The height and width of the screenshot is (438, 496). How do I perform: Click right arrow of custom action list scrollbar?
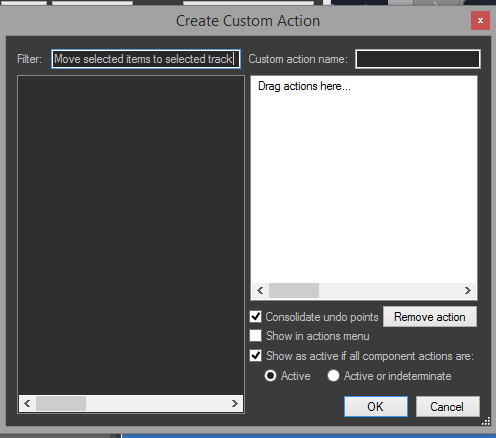(468, 291)
